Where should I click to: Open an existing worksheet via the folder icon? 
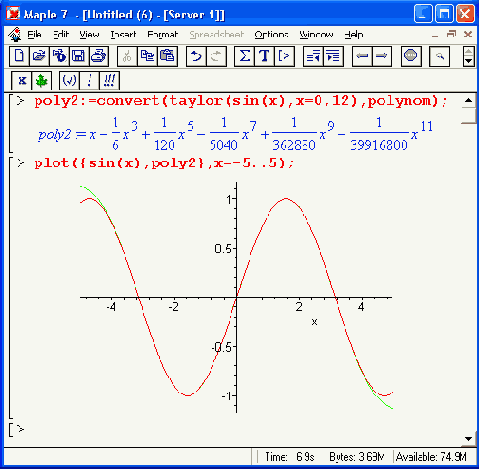[x=39, y=56]
